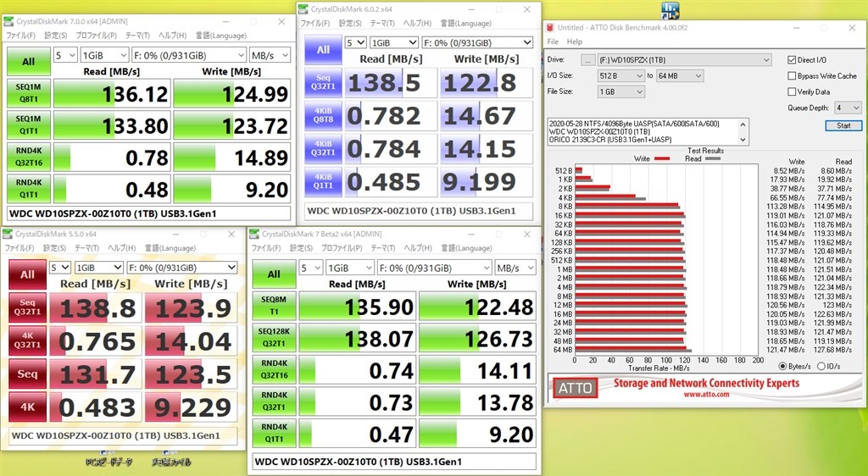Open テーマ(T) menu in CrystalDiskMark 6.0.2
The width and height of the screenshot is (868, 476).
pos(382,23)
